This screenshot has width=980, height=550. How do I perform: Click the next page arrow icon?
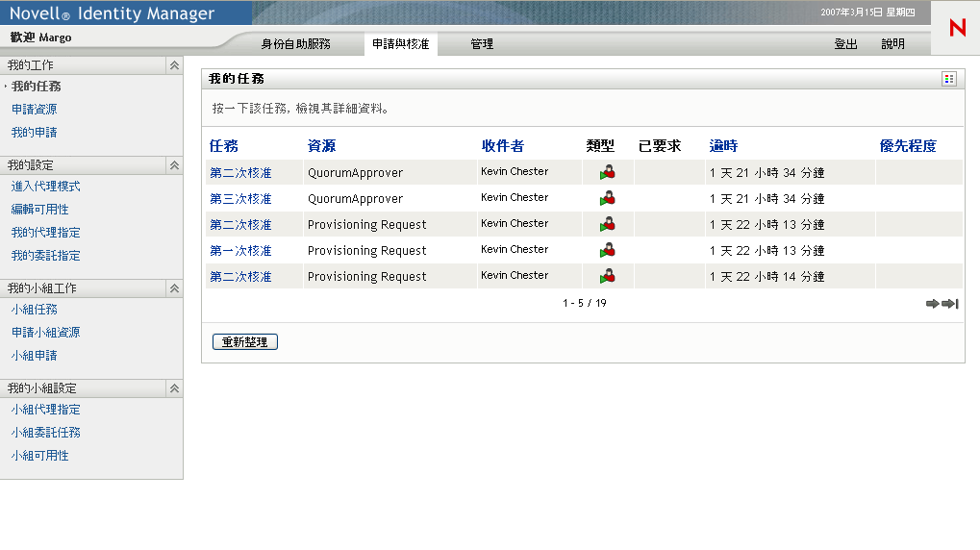(932, 304)
